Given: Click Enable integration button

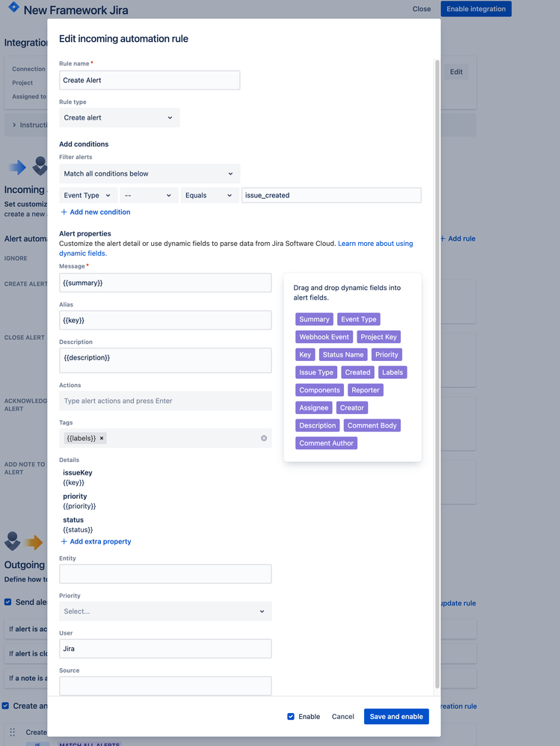Looking at the screenshot, I should click(476, 8).
